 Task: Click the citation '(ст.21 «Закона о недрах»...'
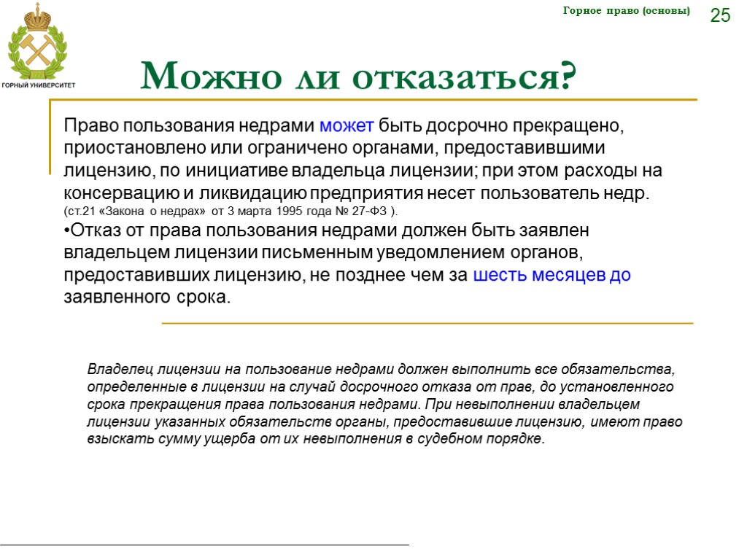[x=231, y=211]
